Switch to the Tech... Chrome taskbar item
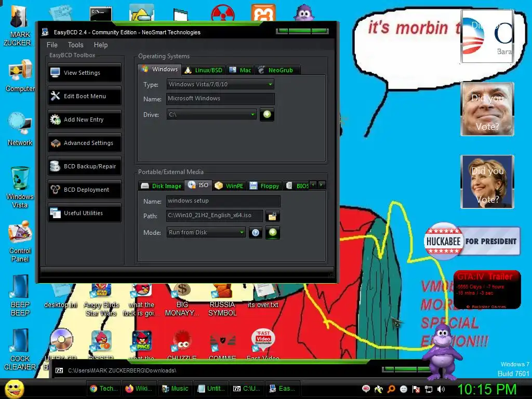 pyautogui.click(x=104, y=389)
